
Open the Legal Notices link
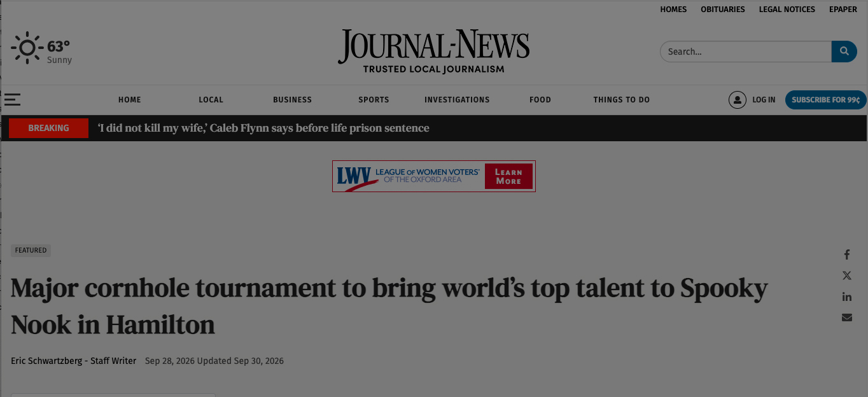click(787, 10)
